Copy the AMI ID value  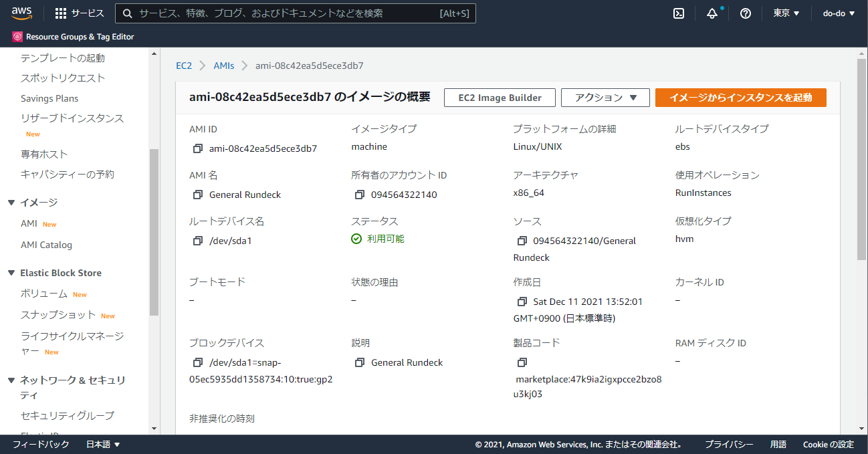[197, 148]
